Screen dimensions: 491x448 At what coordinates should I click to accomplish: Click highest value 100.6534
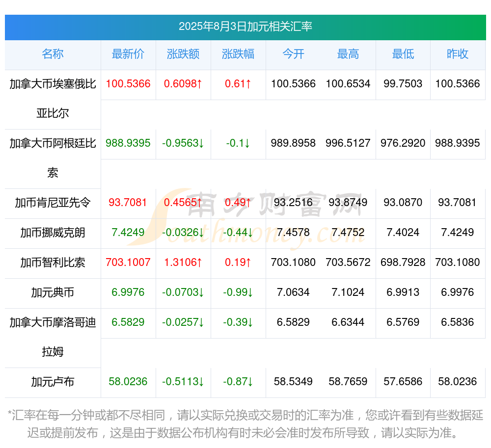(348, 84)
